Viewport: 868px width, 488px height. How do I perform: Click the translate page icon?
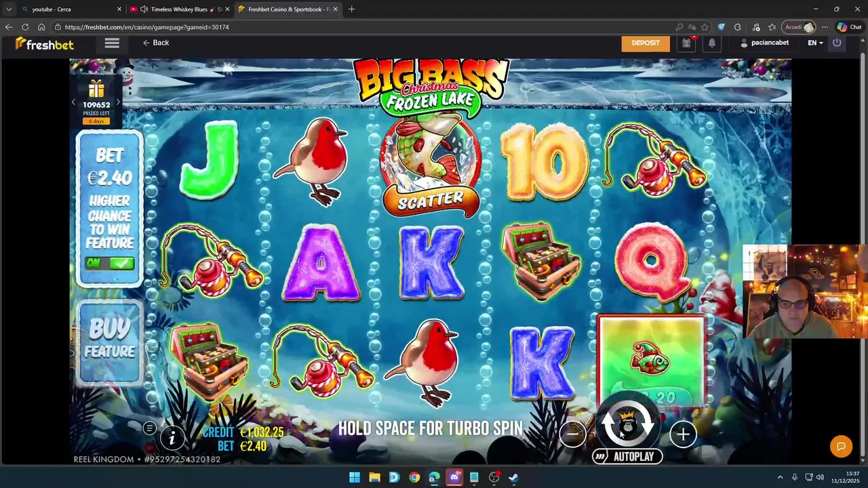pyautogui.click(x=692, y=27)
